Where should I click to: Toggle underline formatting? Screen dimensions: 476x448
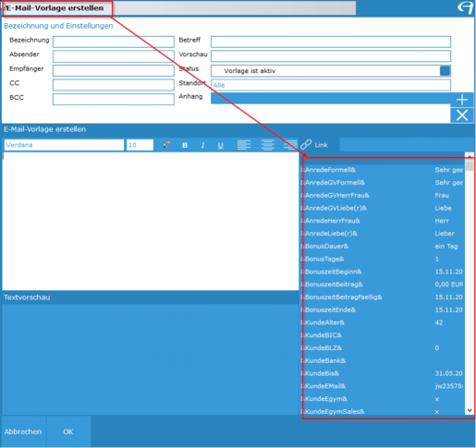click(221, 145)
